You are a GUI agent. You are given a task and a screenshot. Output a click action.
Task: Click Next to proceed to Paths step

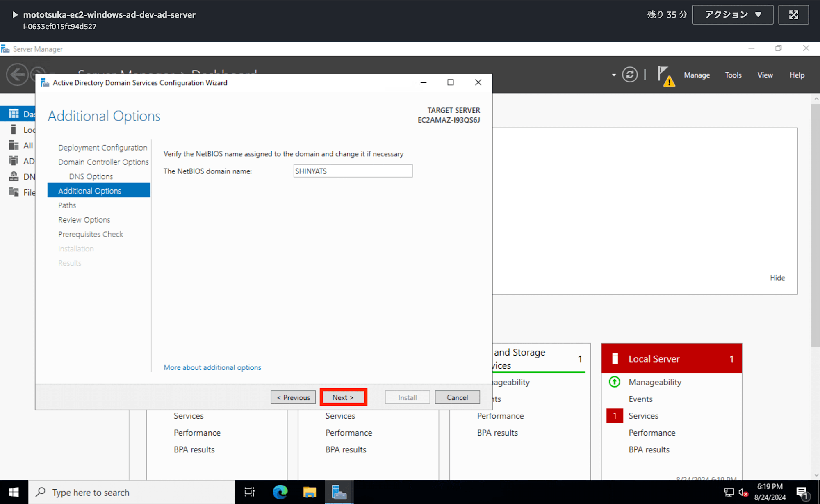[343, 397]
